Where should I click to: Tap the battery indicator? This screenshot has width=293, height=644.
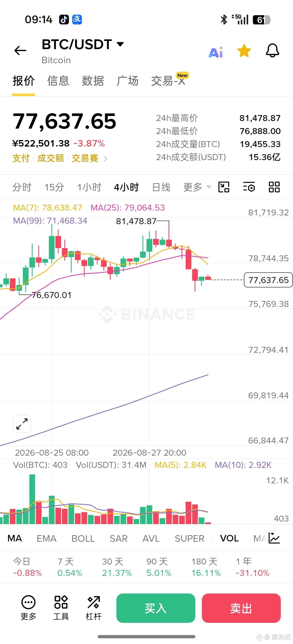tap(262, 20)
